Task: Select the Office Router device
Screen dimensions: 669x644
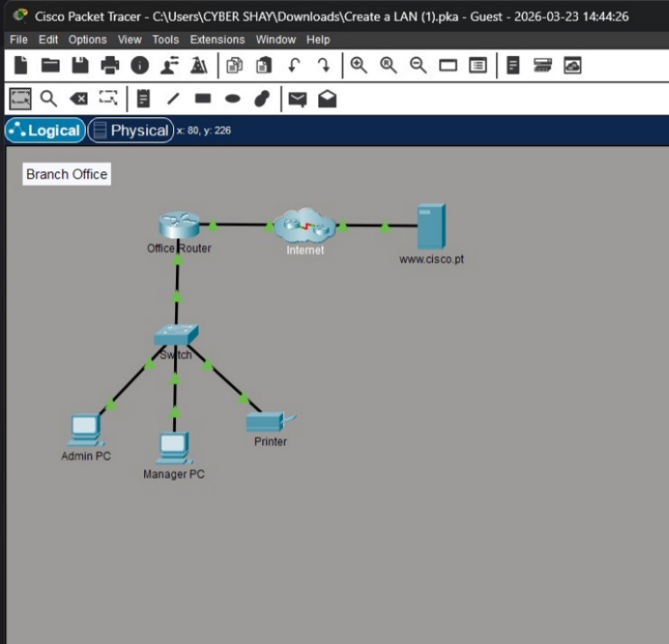Action: [179, 225]
